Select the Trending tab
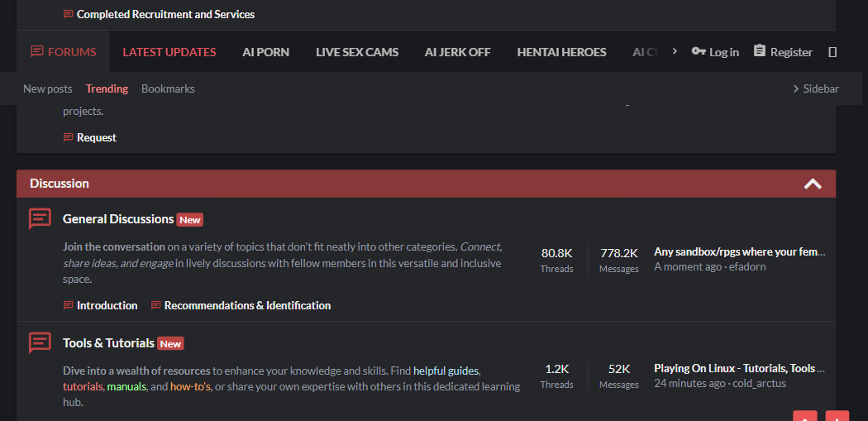The height and width of the screenshot is (421, 868). [107, 89]
